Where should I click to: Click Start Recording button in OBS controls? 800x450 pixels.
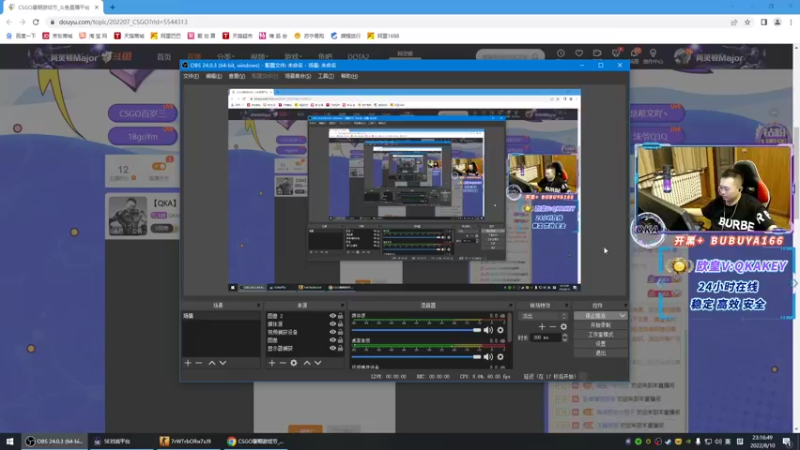[x=601, y=325]
